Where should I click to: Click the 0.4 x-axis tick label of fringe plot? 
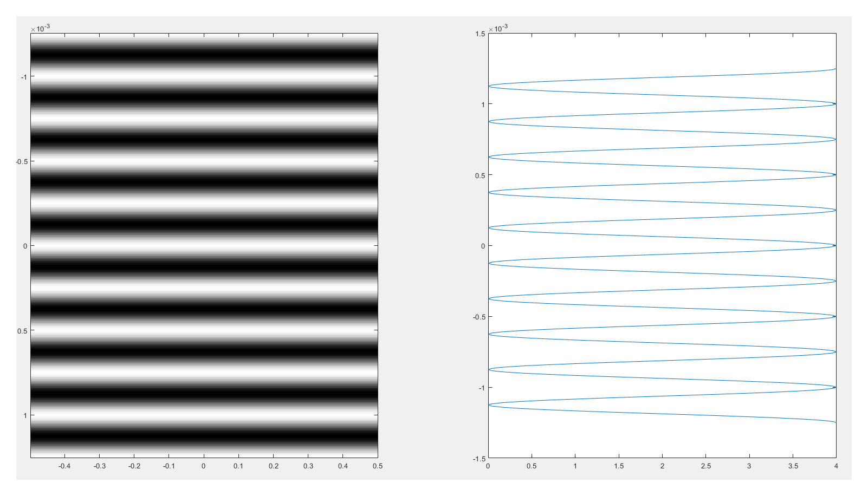pos(343,466)
